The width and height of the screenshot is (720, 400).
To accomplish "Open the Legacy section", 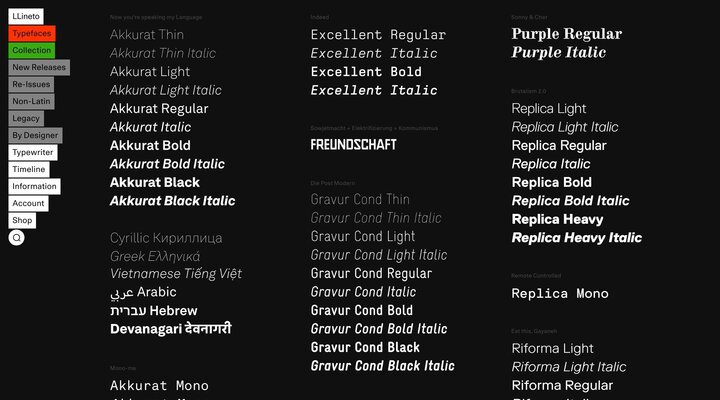I will pyautogui.click(x=27, y=118).
